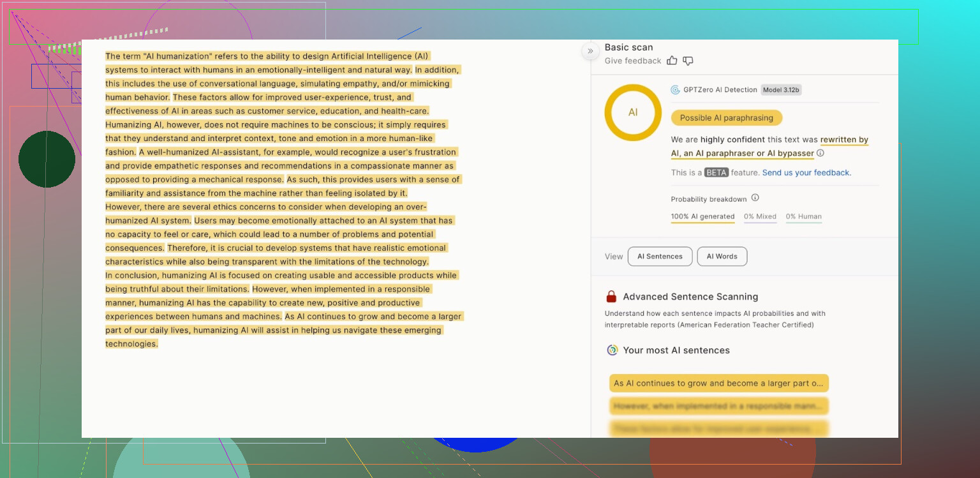Click the 'Possible AI paraphrasing' badge
Screen dimensions: 980x478
726,118
